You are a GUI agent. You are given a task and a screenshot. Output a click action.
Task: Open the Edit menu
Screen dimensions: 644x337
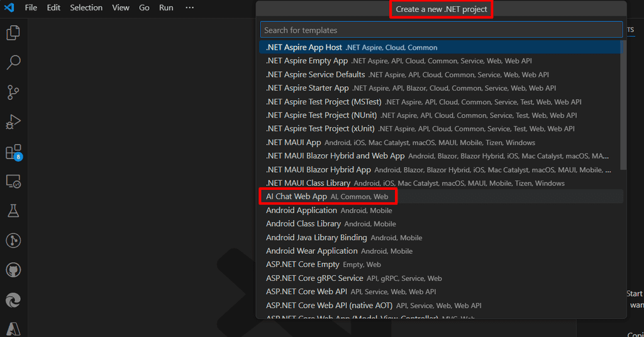[x=53, y=8]
